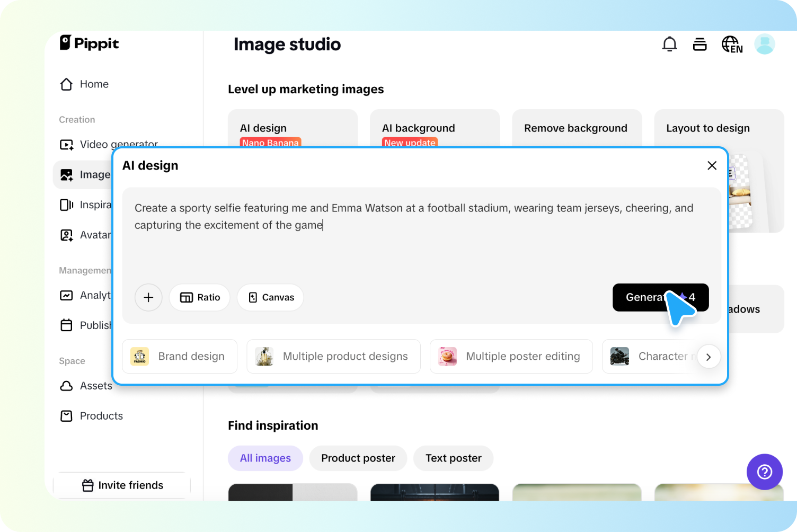Screen dimensions: 797x532
Task: Go to Home in the sidebar
Action: [93, 84]
